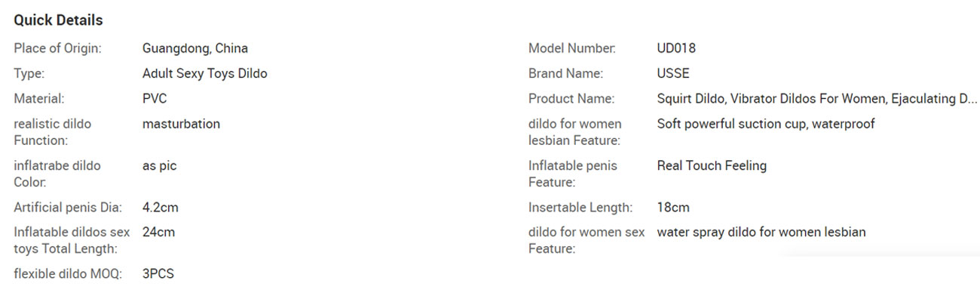Select the 3PCS MOQ value
Image resolution: width=980 pixels, height=296 pixels.
(158, 273)
